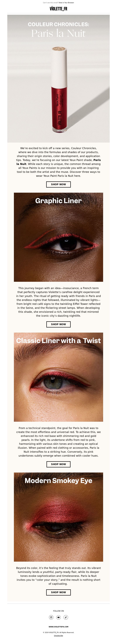The width and height of the screenshot is (117, 644).
Task: Click SHOP NOW under the final captivating paragraph
Action: pyautogui.click(x=58, y=592)
